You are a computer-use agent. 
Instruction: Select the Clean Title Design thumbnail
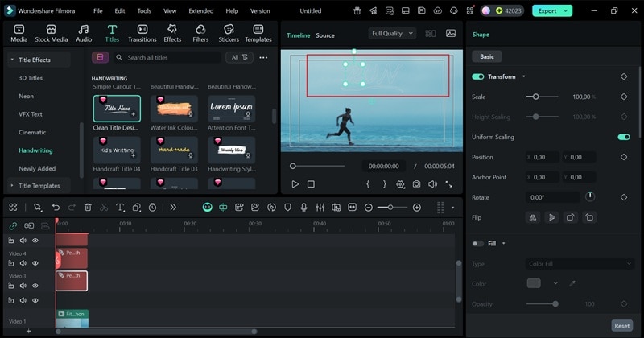[117, 109]
